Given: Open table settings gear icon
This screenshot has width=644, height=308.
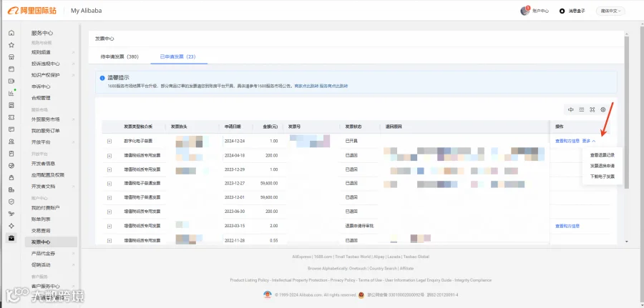Looking at the screenshot, I should pyautogui.click(x=603, y=109).
